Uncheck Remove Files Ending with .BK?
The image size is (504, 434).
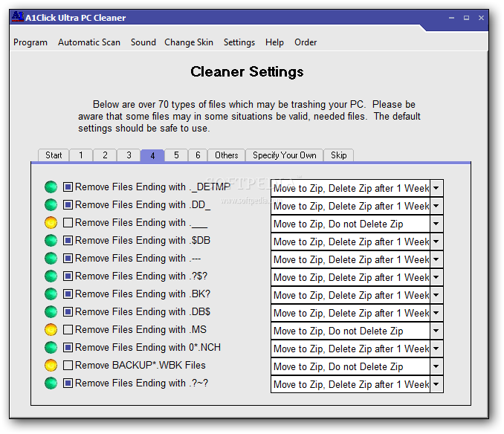click(68, 294)
